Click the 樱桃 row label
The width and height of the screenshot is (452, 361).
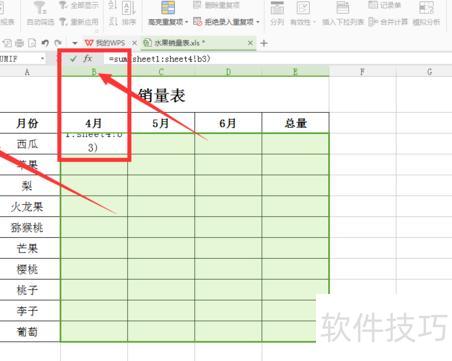click(27, 269)
